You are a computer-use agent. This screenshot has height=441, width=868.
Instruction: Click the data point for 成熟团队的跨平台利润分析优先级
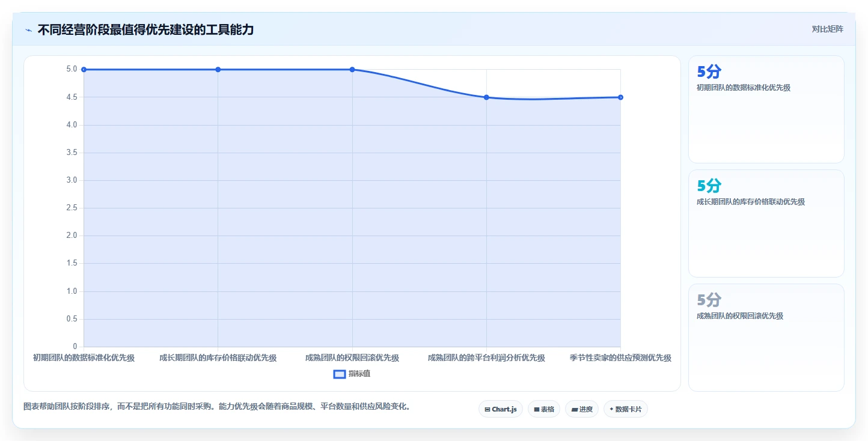486,97
